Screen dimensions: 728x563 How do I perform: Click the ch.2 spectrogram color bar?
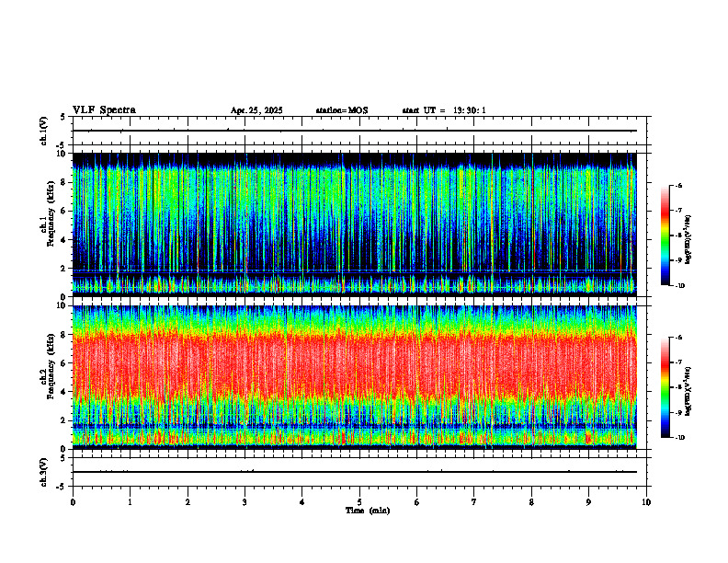[665, 387]
